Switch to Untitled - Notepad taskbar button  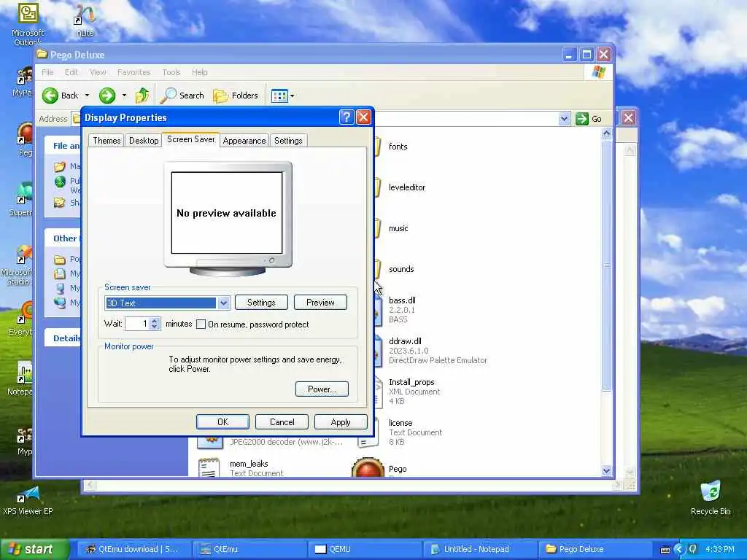pos(480,550)
